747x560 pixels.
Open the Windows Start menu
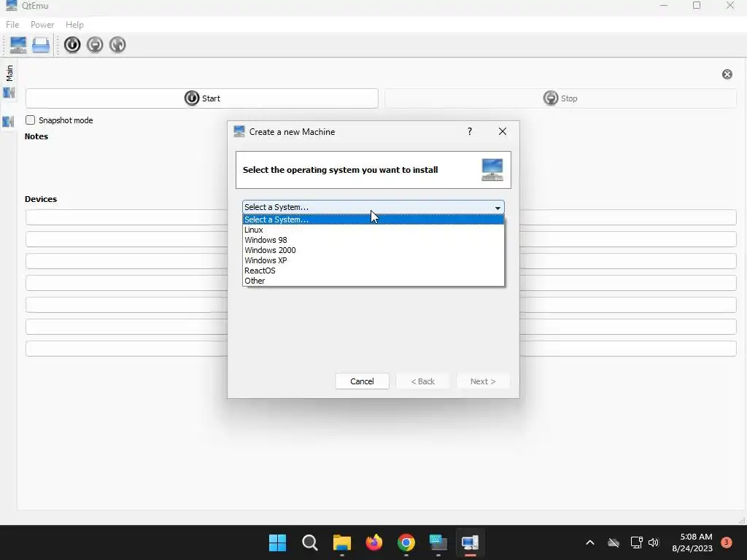(x=277, y=542)
